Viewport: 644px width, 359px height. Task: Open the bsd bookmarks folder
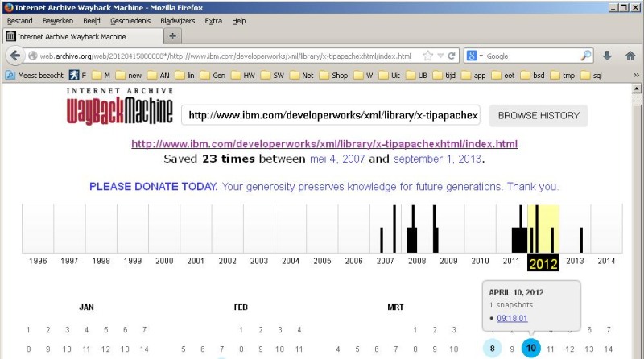533,75
